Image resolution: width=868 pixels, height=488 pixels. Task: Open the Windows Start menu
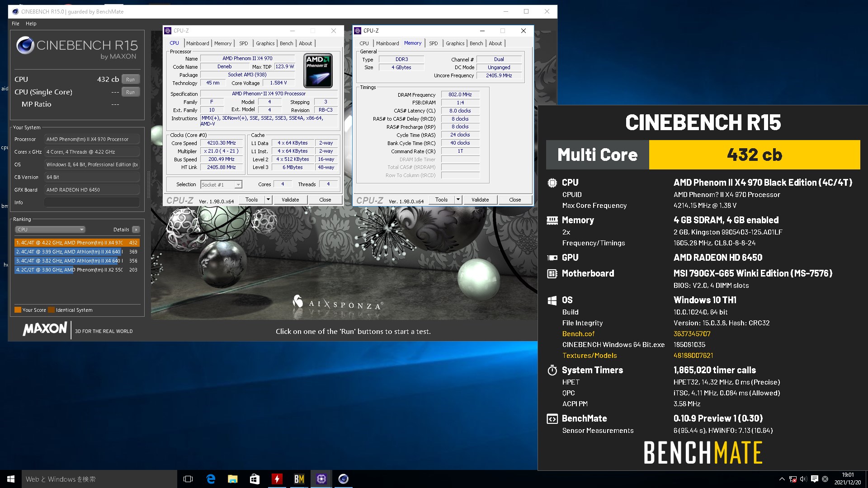point(11,479)
